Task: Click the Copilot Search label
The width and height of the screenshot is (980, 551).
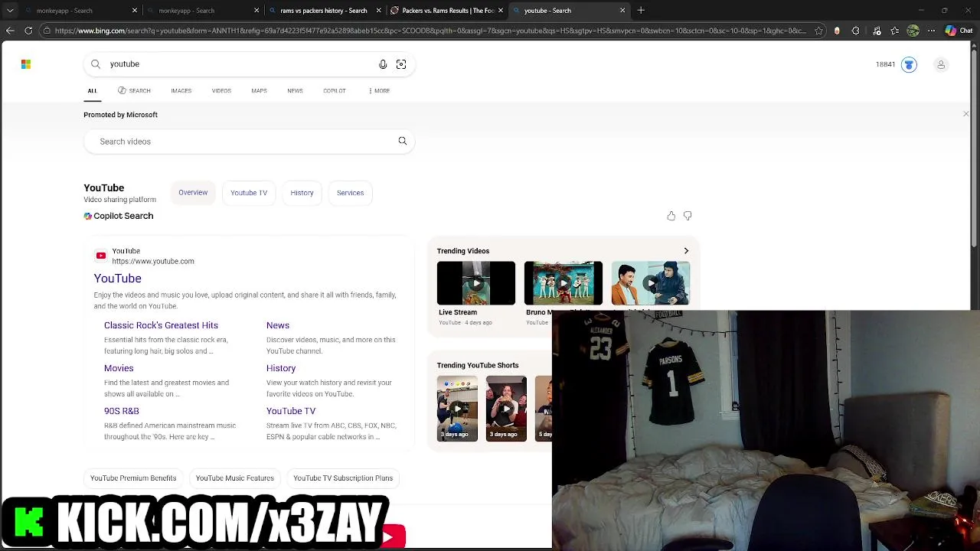Action: click(x=119, y=216)
